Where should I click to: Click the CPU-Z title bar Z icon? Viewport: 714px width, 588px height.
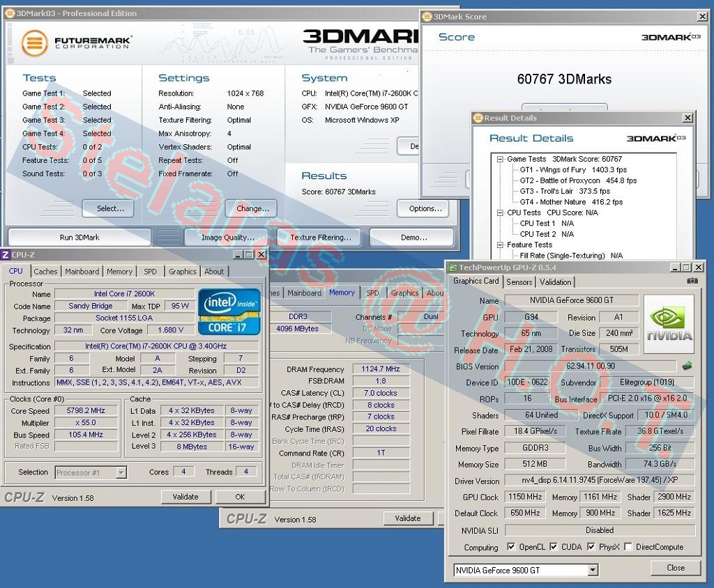[x=6, y=254]
